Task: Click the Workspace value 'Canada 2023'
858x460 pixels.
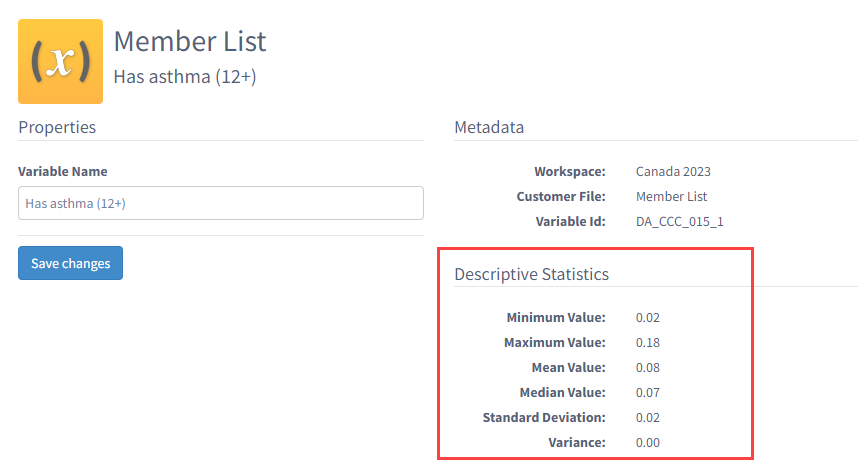Action: pyautogui.click(x=673, y=171)
